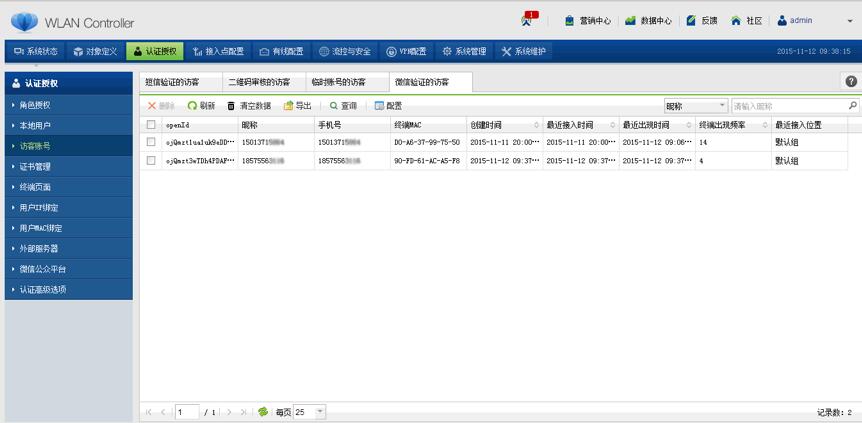Click the green pagination refresh icon

point(263,412)
